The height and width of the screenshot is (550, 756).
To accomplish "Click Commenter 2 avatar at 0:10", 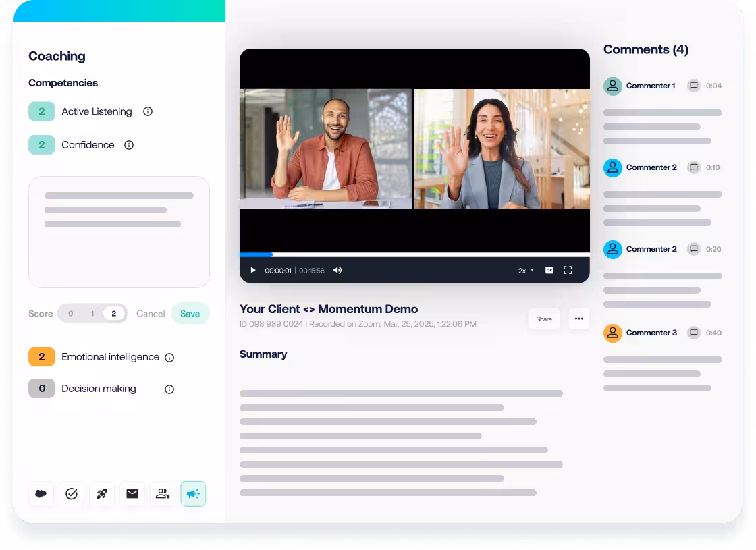I will [613, 168].
